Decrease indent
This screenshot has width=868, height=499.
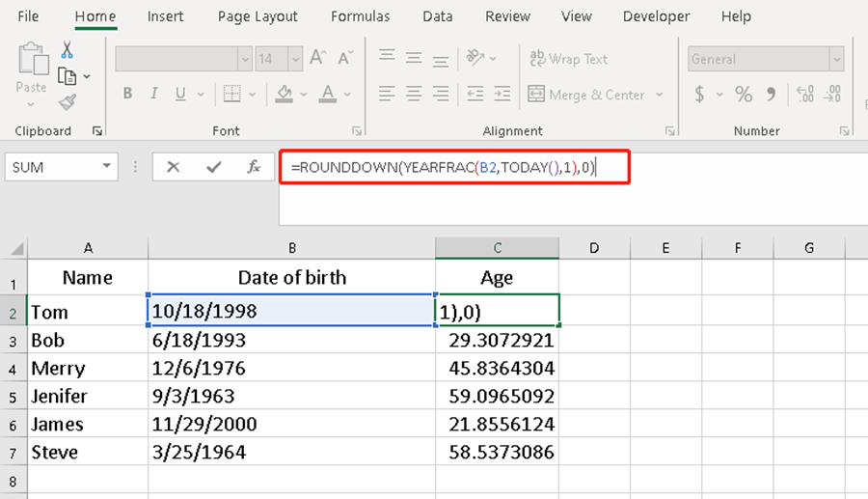coord(475,94)
